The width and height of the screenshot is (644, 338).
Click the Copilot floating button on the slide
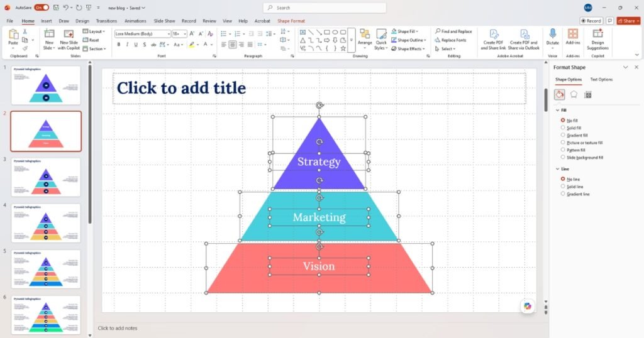click(x=528, y=306)
